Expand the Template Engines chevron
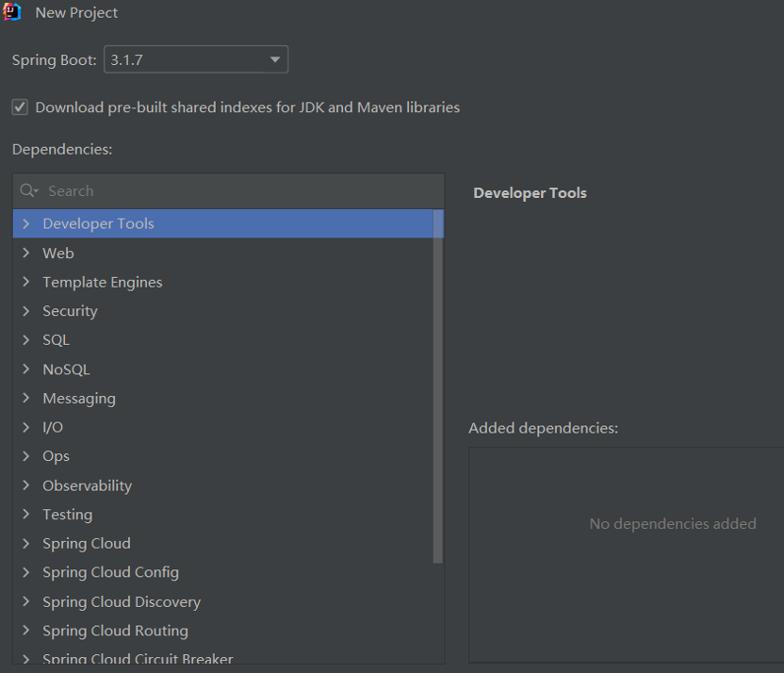Image resolution: width=784 pixels, height=673 pixels. [x=26, y=282]
